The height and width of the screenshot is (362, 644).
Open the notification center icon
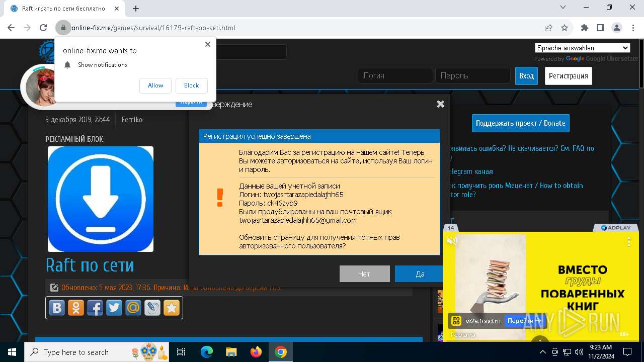click(x=627, y=352)
